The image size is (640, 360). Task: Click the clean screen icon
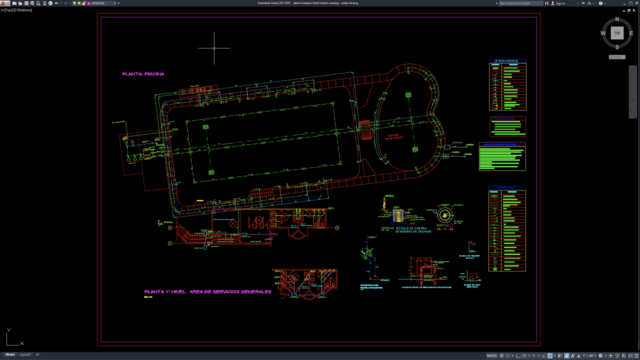click(630, 356)
